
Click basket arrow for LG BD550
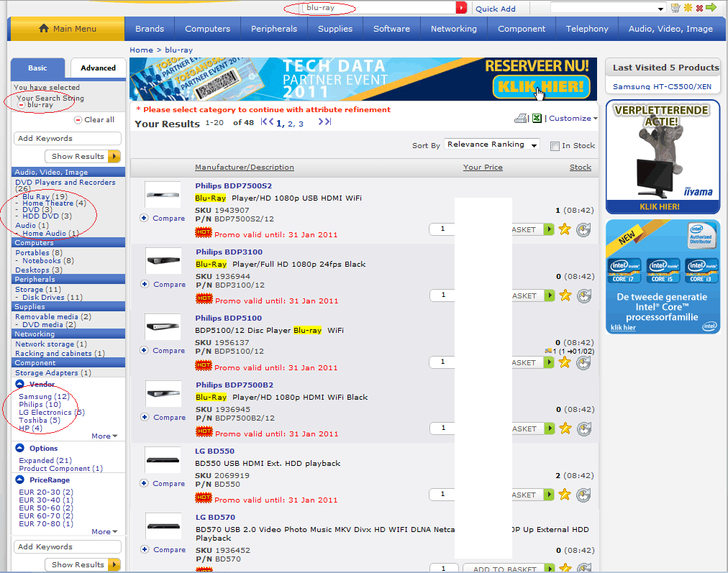tap(550, 495)
